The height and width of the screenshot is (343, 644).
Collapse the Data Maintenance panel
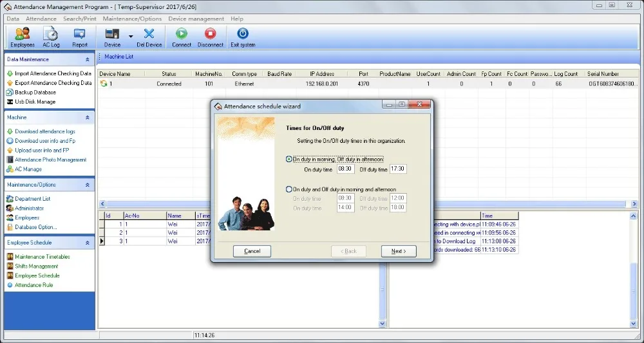[88, 59]
